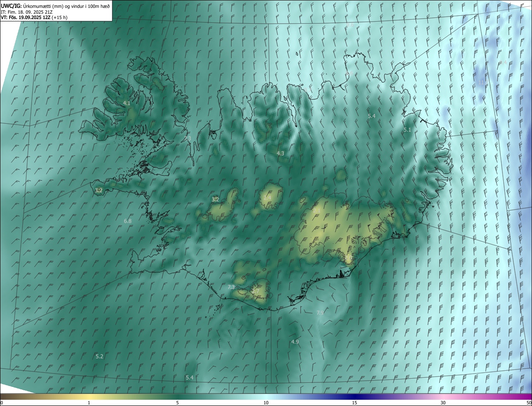This screenshot has width=532, height=406.
Task: Click the 2.1 value on Vatnajökull glacier
Action: (317, 211)
